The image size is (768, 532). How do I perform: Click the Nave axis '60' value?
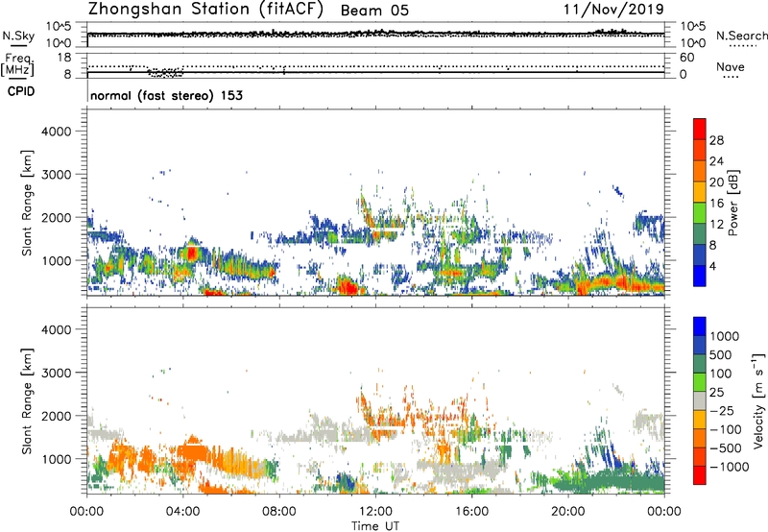point(686,58)
